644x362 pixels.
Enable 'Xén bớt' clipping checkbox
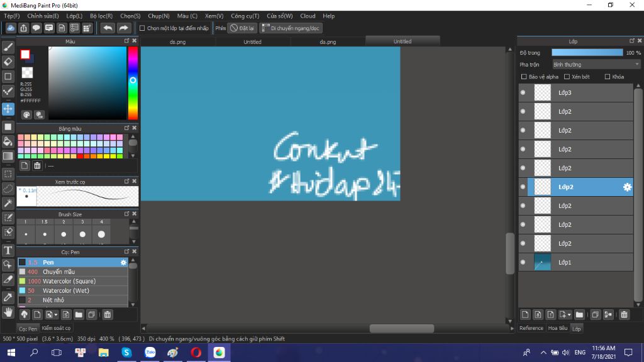click(x=567, y=77)
